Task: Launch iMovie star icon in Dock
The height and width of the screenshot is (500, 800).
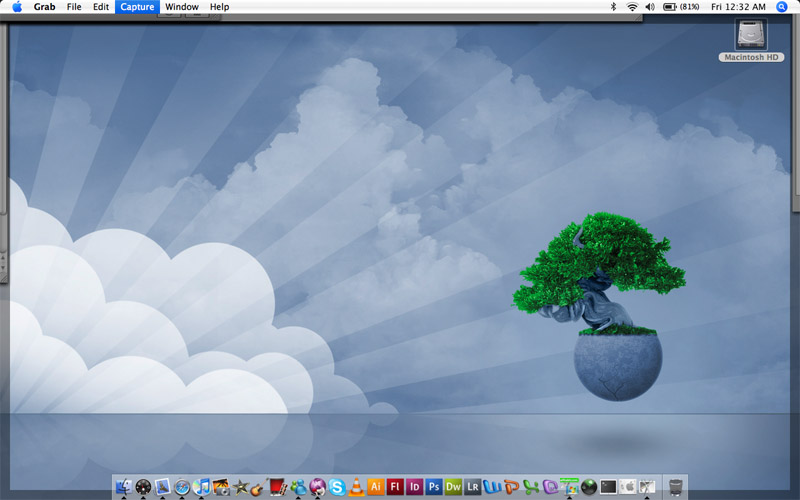Action: pyautogui.click(x=240, y=487)
